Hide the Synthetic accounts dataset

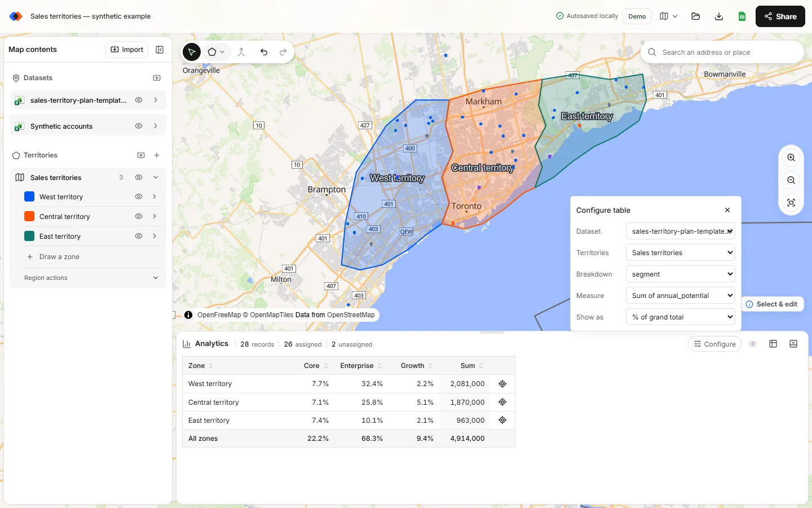(139, 126)
